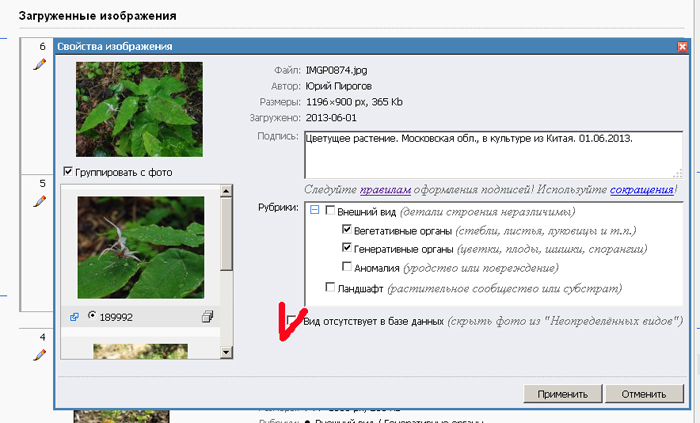Open the 'правилам' caption rules link

pyautogui.click(x=383, y=188)
